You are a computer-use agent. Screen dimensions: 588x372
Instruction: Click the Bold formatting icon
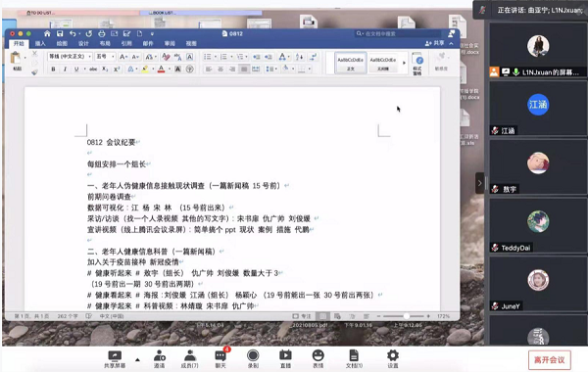click(53, 69)
